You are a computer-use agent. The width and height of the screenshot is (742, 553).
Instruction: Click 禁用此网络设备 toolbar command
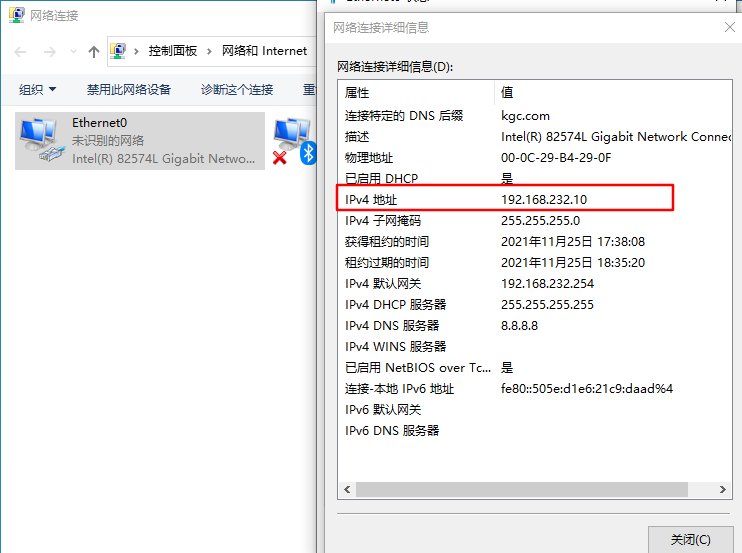pos(129,89)
